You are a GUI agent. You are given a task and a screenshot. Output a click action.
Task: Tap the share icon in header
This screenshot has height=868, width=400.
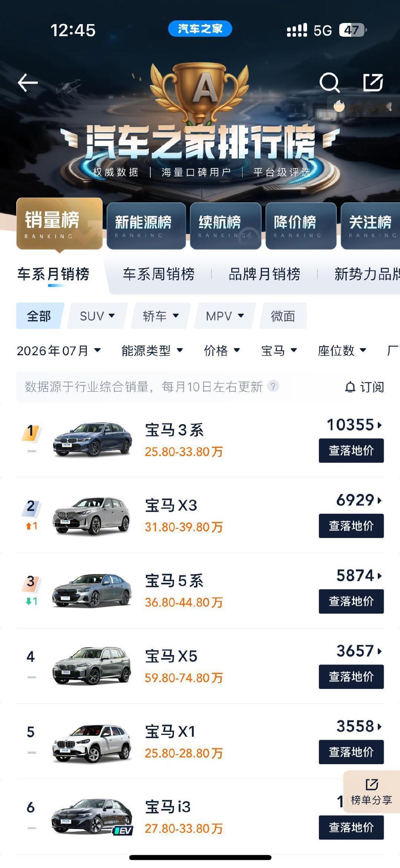pos(373,82)
